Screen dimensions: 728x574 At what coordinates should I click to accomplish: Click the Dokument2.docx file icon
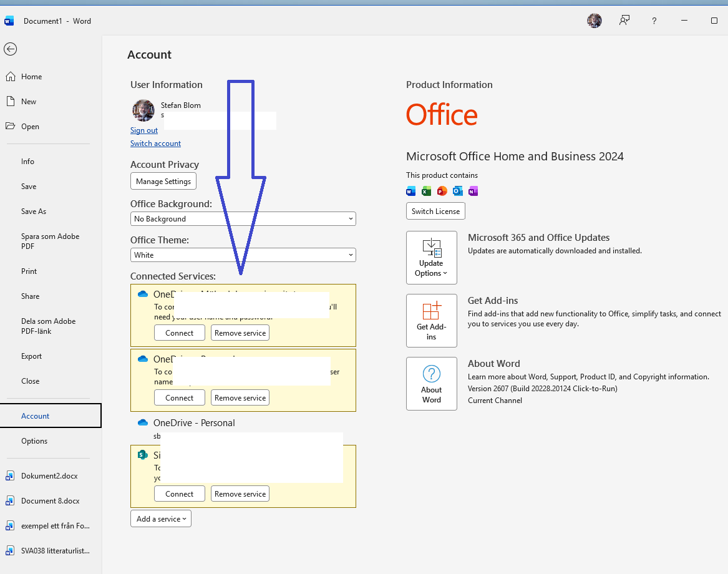point(10,476)
